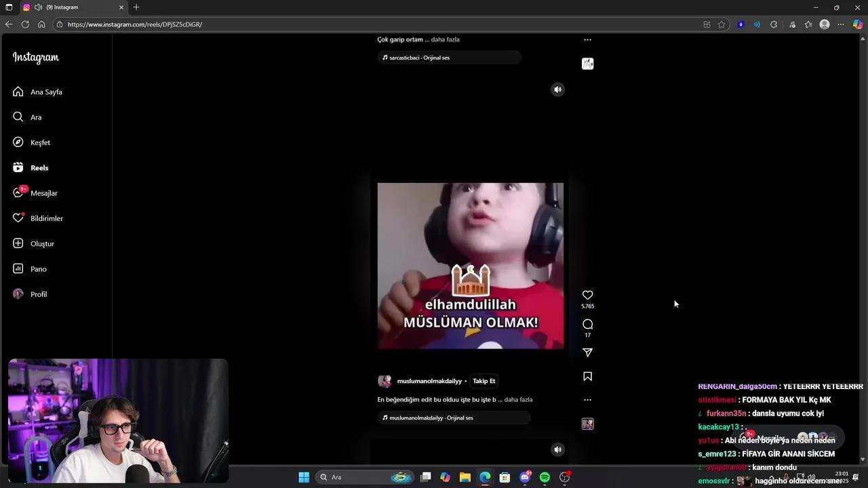Open Microsoft Store from taskbar
This screenshot has width=868, height=488.
(x=505, y=477)
